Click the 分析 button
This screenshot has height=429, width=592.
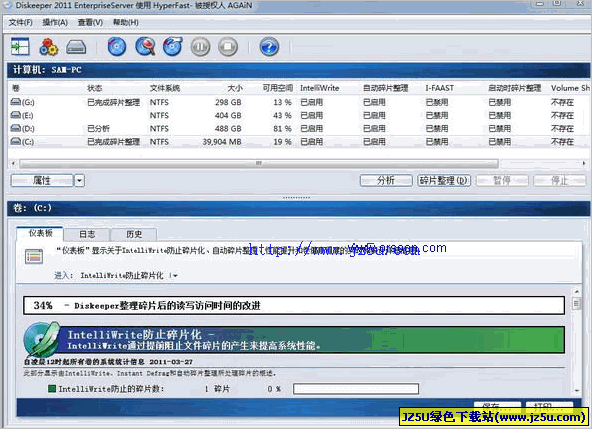(x=386, y=181)
